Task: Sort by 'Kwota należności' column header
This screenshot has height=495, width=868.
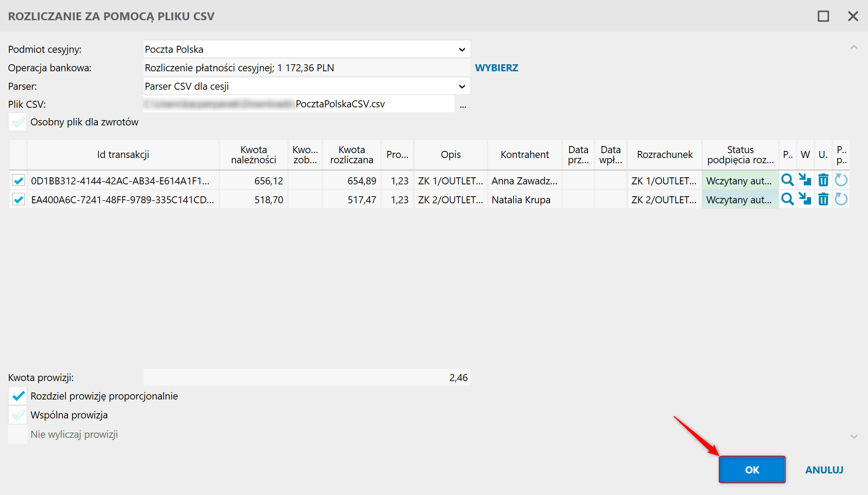Action: [254, 155]
